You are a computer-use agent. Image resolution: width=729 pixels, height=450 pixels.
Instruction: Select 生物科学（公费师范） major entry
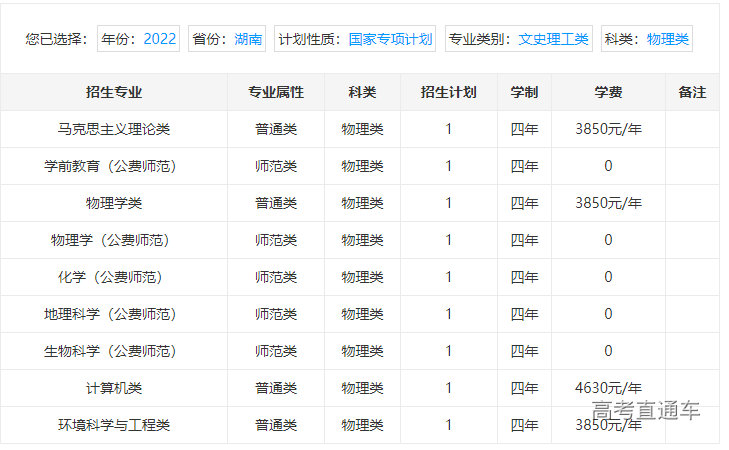(x=114, y=351)
